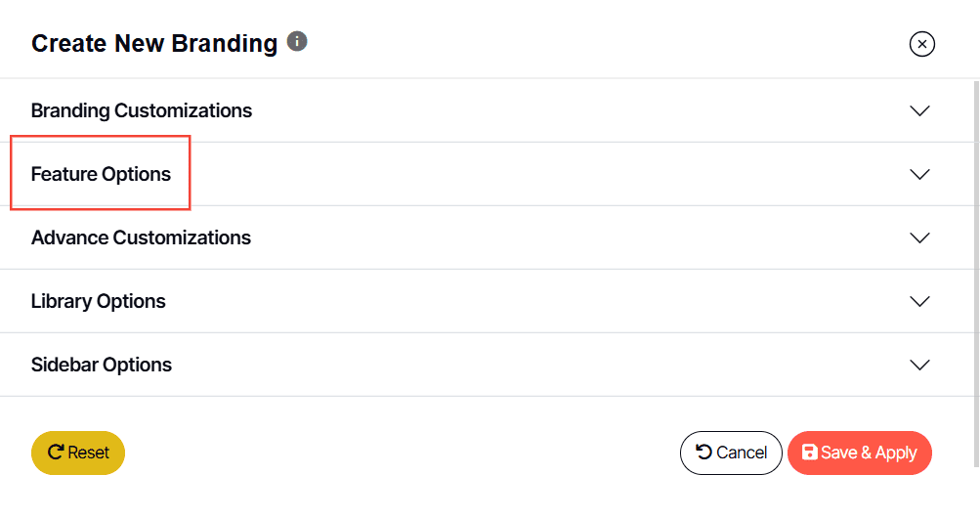Expand Advance Customizations with its chevron
Screen dimensions: 980x518
[919, 237]
